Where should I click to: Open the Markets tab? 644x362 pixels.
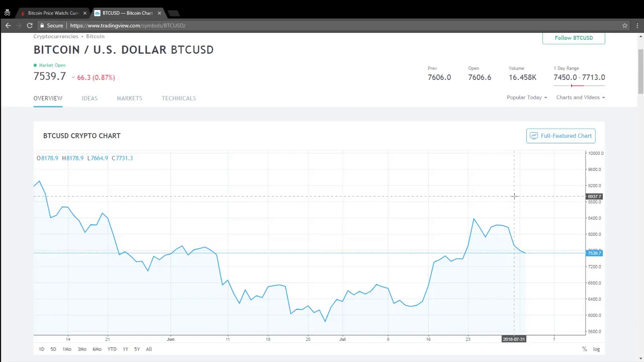pyautogui.click(x=129, y=98)
